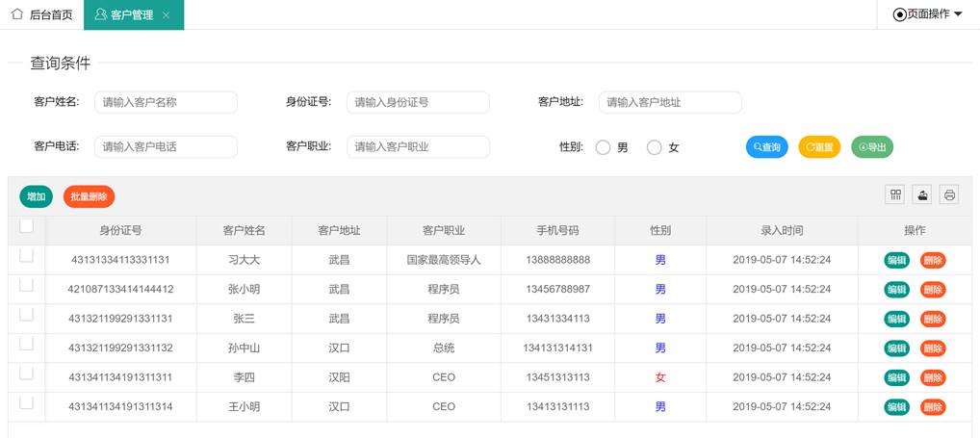Close the 客户管理 tab

click(x=166, y=15)
